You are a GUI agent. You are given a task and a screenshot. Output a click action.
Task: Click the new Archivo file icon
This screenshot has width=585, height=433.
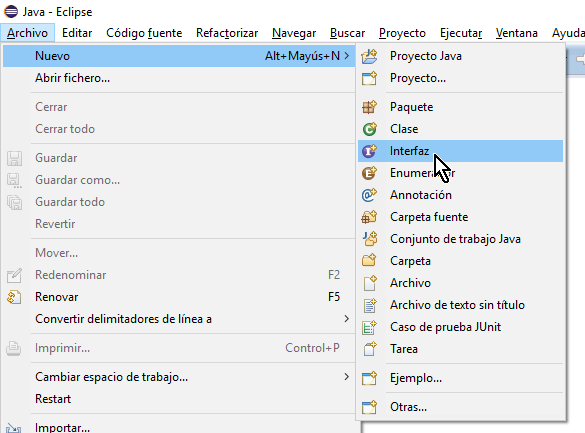coord(369,283)
